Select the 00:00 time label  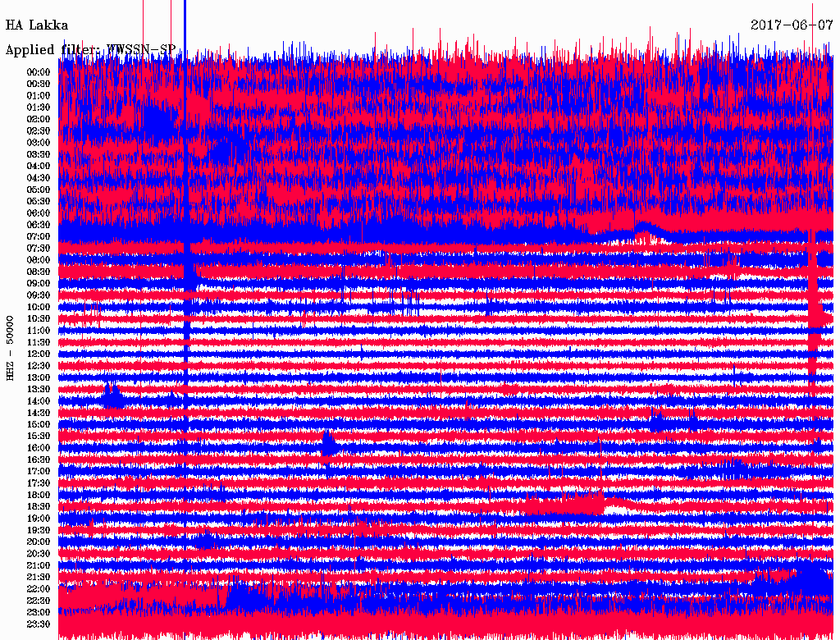pyautogui.click(x=39, y=72)
